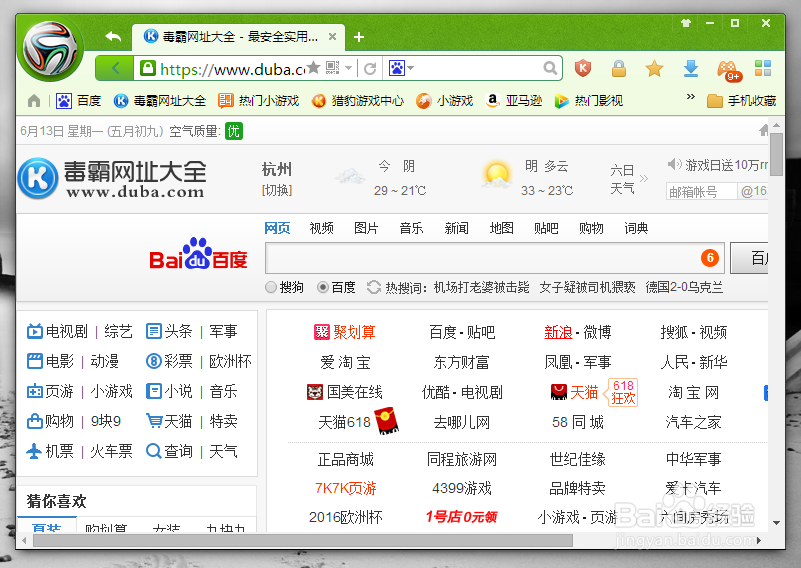Open the red K shield icon
The image size is (801, 568).
pos(583,68)
